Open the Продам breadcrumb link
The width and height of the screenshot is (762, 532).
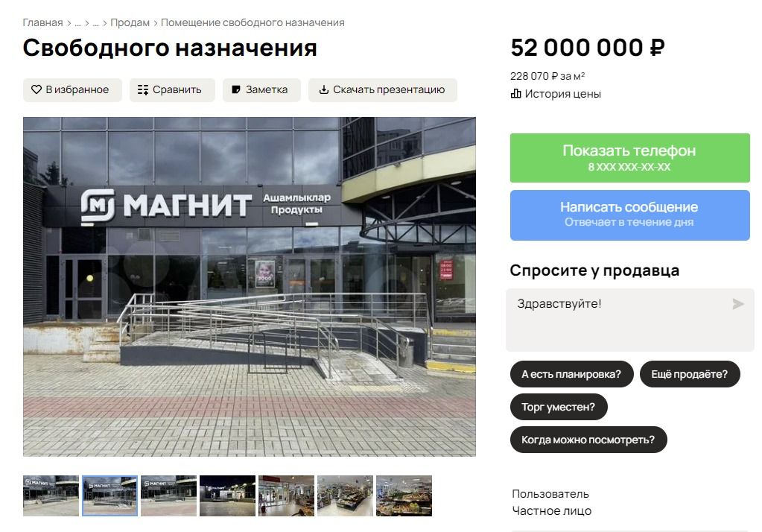(x=130, y=22)
